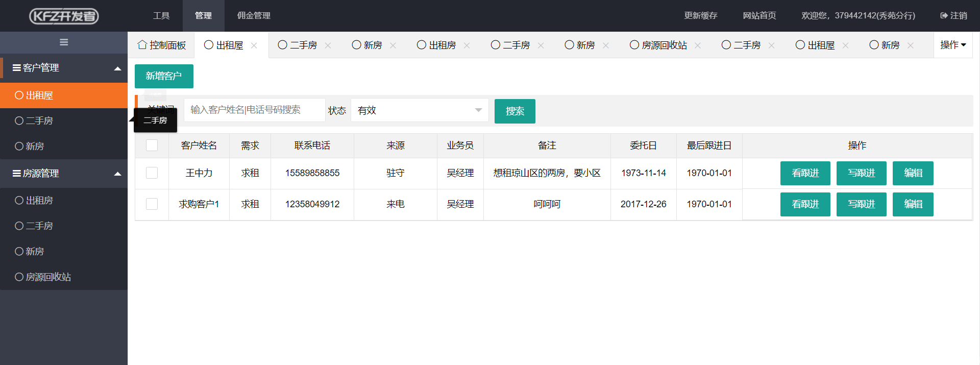
Task: Click the welcome user 379442142 text
Action: click(858, 16)
